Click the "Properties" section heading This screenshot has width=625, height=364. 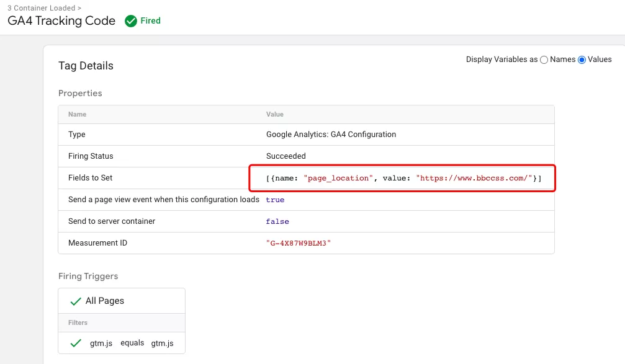pyautogui.click(x=80, y=93)
